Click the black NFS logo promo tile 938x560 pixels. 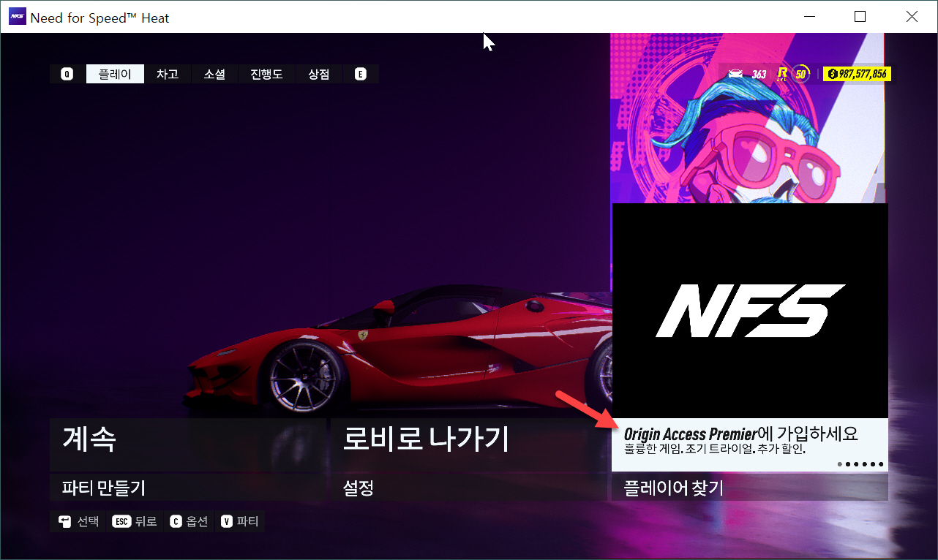point(750,311)
